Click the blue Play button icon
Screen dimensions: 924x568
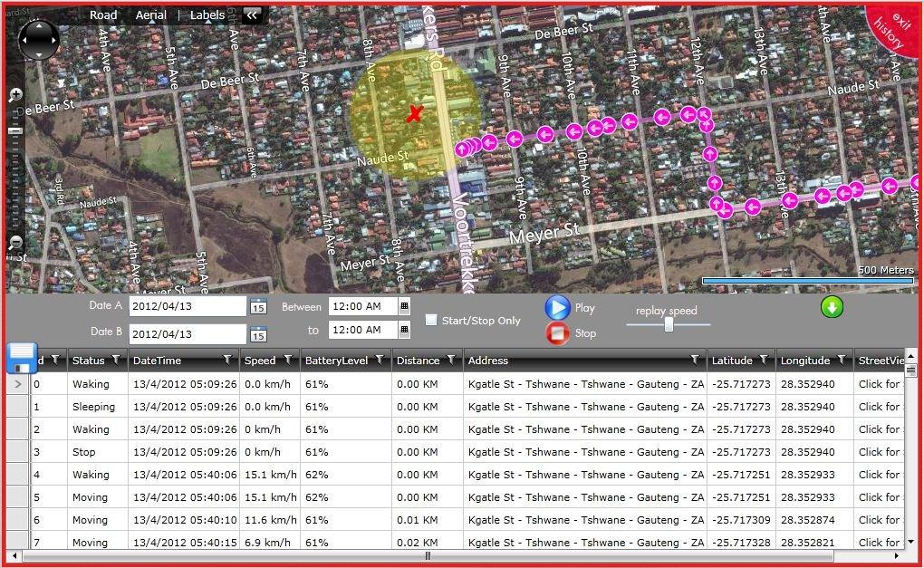557,308
